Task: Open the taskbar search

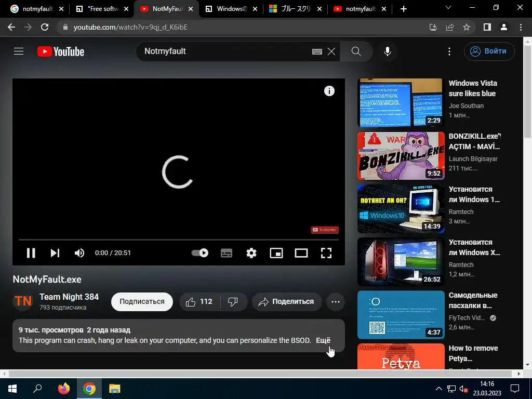Action: [37, 389]
